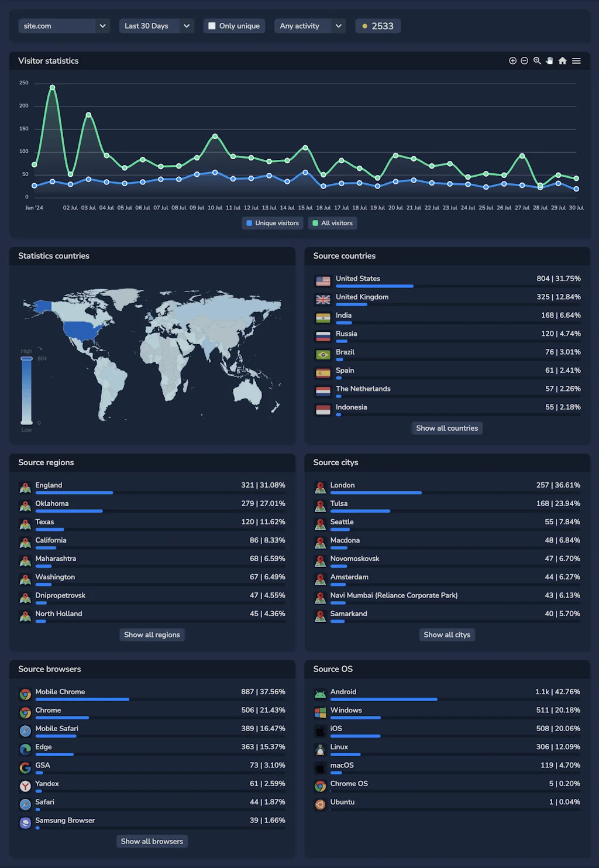Select the zoom-out tool on the chart
Image resolution: width=599 pixels, height=868 pixels.
[x=524, y=61]
